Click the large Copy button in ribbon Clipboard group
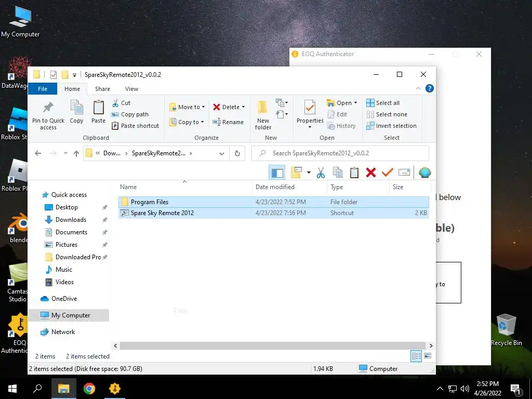The height and width of the screenshot is (399, 532). pyautogui.click(x=76, y=112)
